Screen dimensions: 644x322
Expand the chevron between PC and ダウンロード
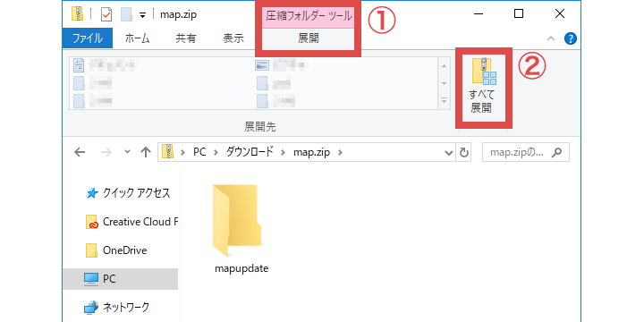pyautogui.click(x=216, y=152)
